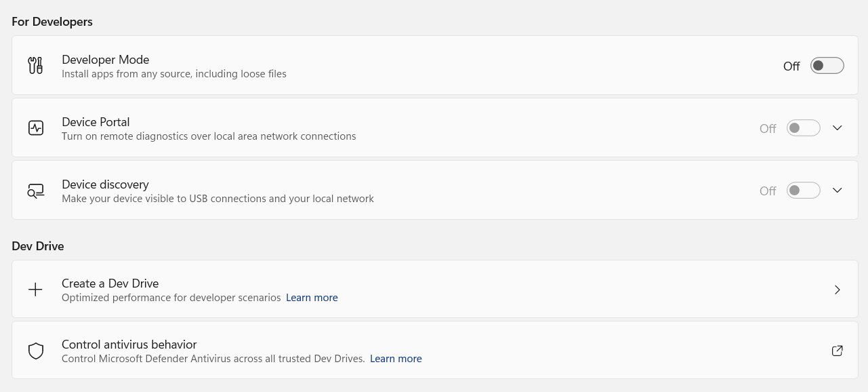Click the plus icon for Create a Dev Drive
The image size is (868, 392).
coord(35,290)
